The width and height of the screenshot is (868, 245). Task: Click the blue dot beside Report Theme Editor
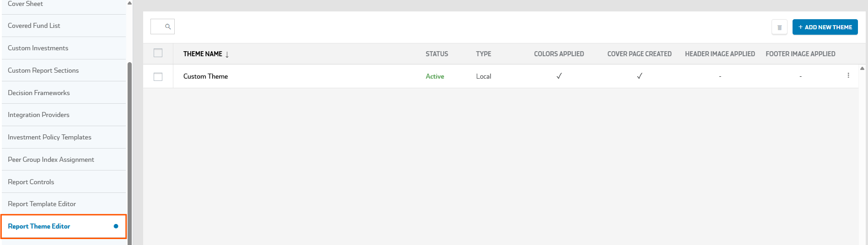(116, 226)
